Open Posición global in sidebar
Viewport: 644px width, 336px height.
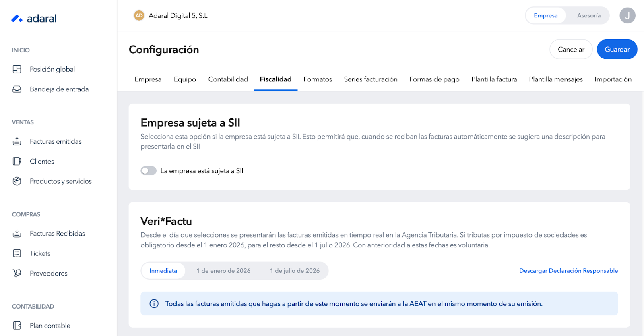(52, 69)
